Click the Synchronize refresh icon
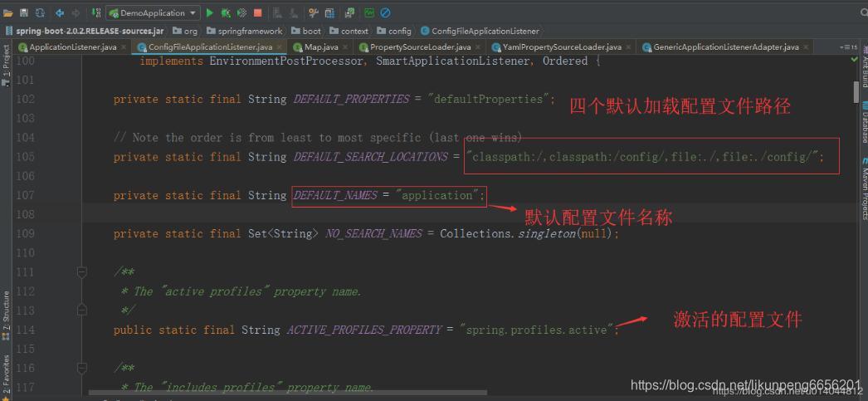This screenshot has width=868, height=401. 40,12
